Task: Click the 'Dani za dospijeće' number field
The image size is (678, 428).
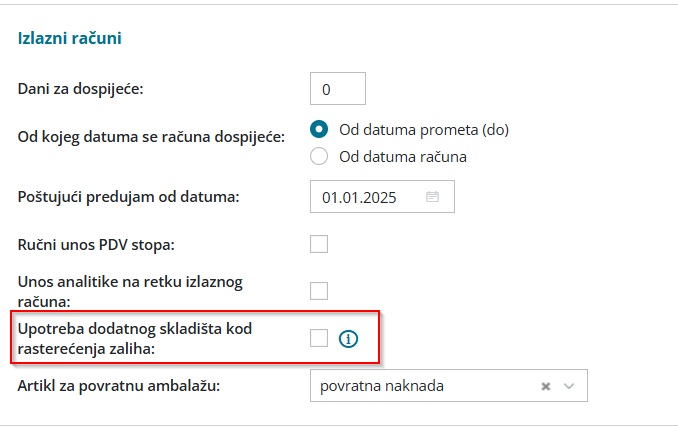Action: [338, 89]
